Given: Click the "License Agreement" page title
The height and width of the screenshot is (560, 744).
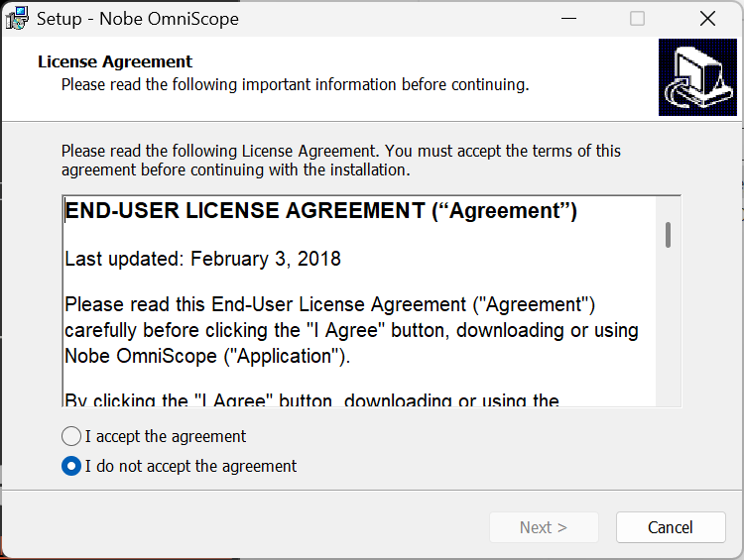Looking at the screenshot, I should point(115,61).
